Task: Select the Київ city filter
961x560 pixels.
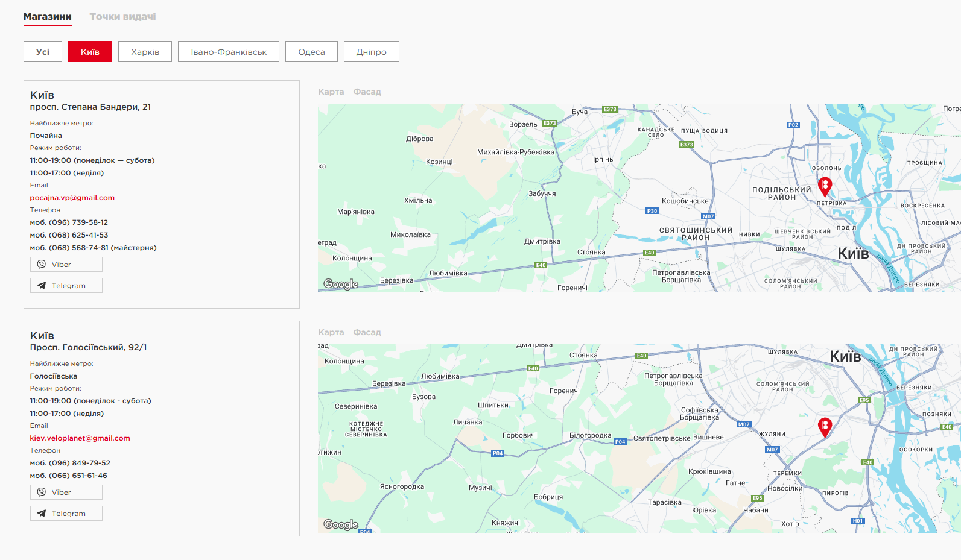Action: pos(90,52)
